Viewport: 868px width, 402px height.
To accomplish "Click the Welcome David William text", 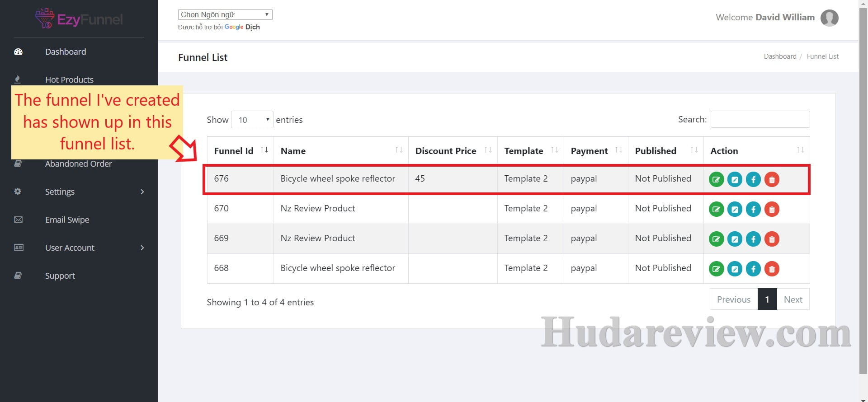I will [x=765, y=17].
